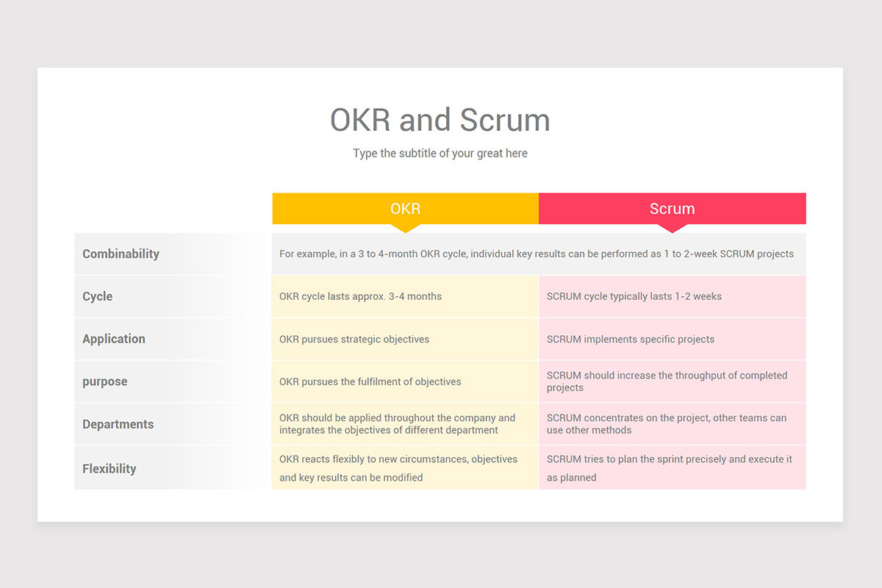Select the OKR pursues strategic objectives cell
The width and height of the screenshot is (882, 588).
pos(405,339)
